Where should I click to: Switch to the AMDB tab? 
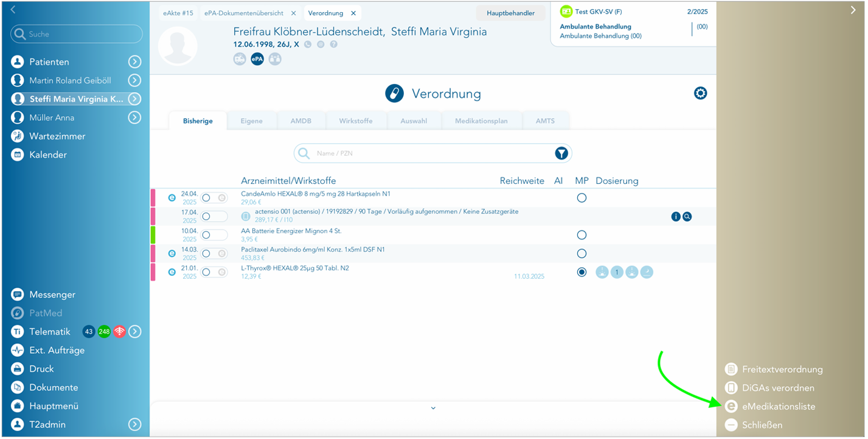(x=300, y=121)
